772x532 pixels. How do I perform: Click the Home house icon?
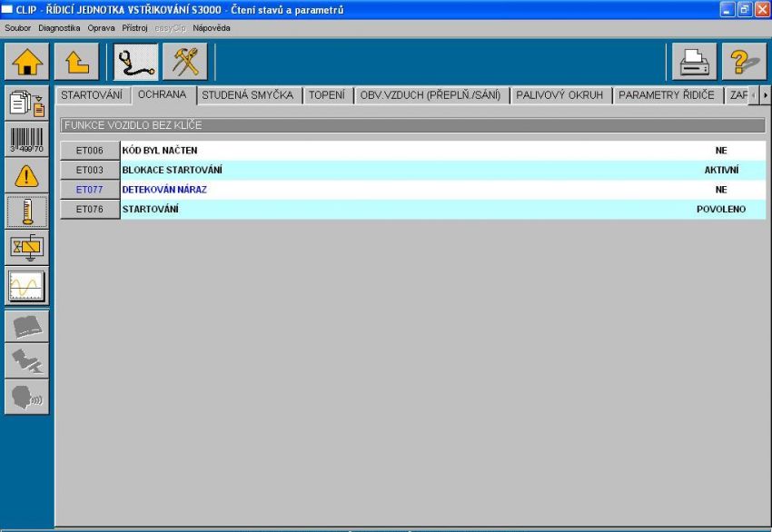point(27,62)
